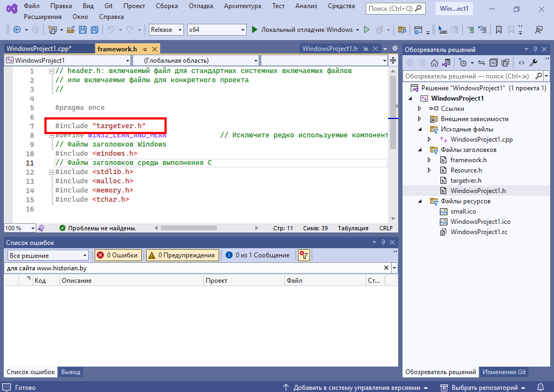The width and height of the screenshot is (554, 392).
Task: Open the Отладка menu
Action: point(201,6)
